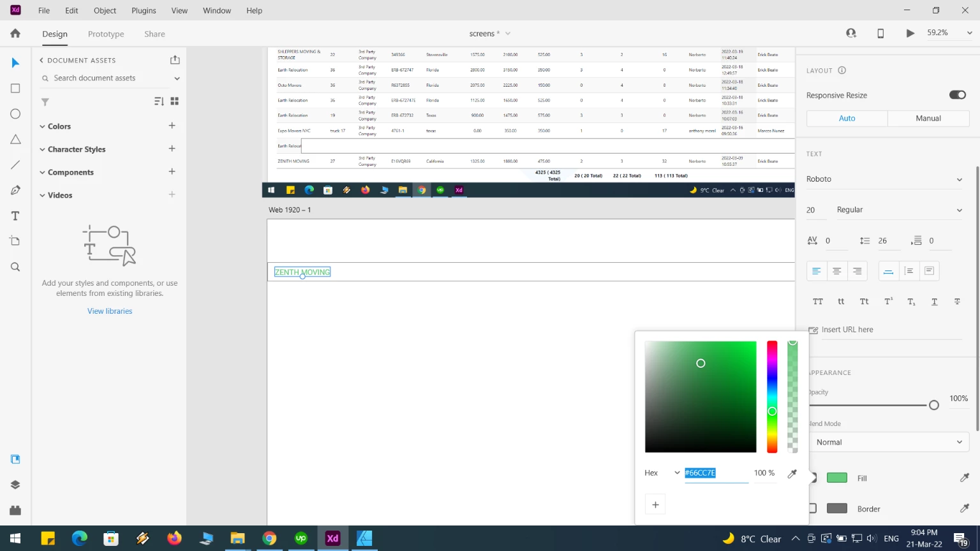Save color swatch with plus button
The width and height of the screenshot is (980, 551).
pyautogui.click(x=655, y=504)
